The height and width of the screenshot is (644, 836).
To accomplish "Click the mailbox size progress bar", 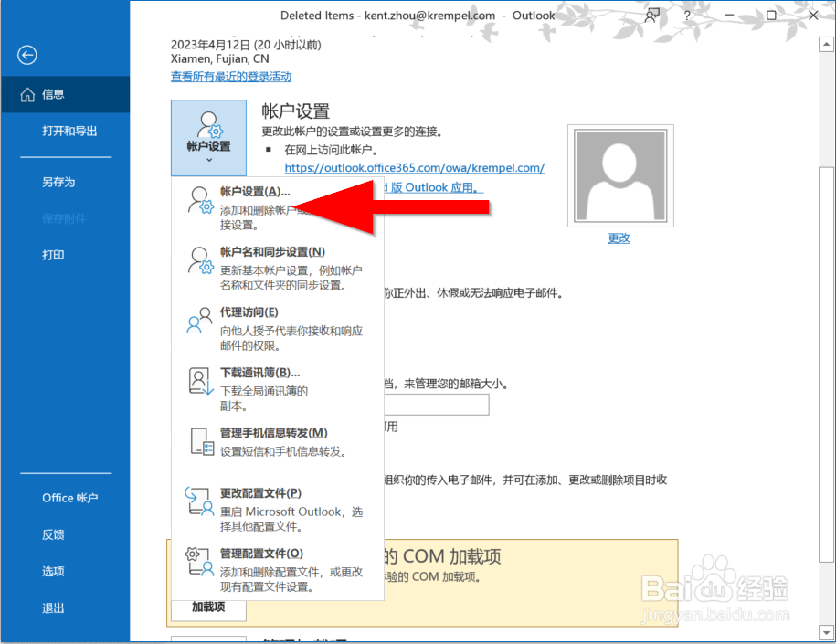I will point(436,405).
